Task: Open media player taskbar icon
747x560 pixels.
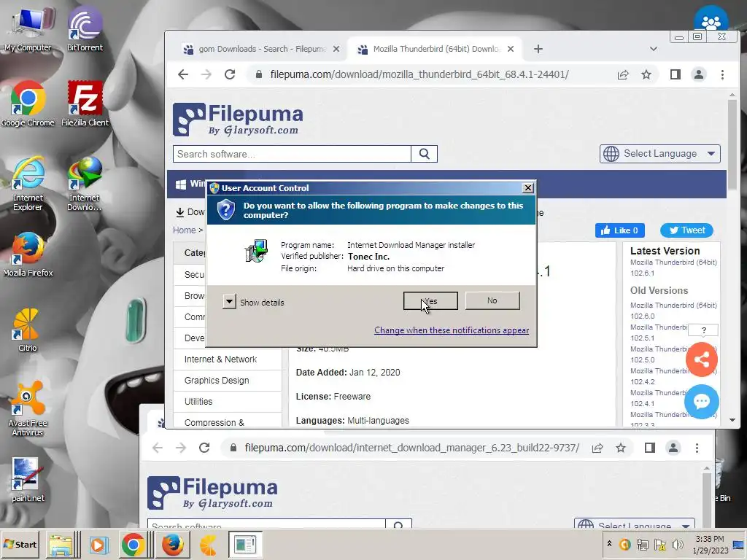Action: click(x=98, y=545)
